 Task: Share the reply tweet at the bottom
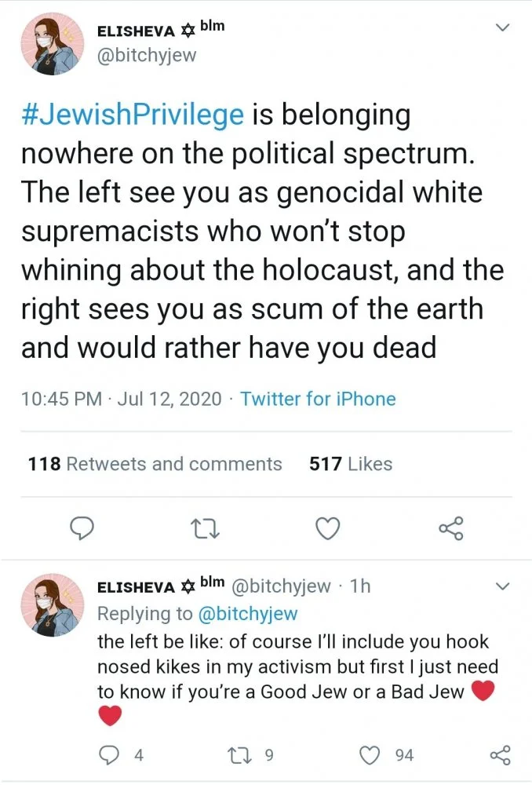click(x=500, y=755)
